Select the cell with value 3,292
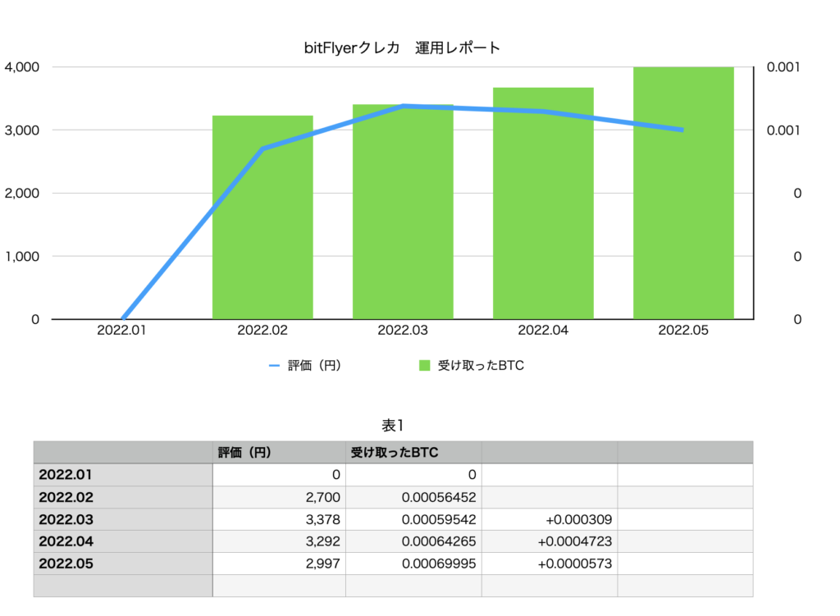The height and width of the screenshot is (616, 840). click(x=279, y=541)
